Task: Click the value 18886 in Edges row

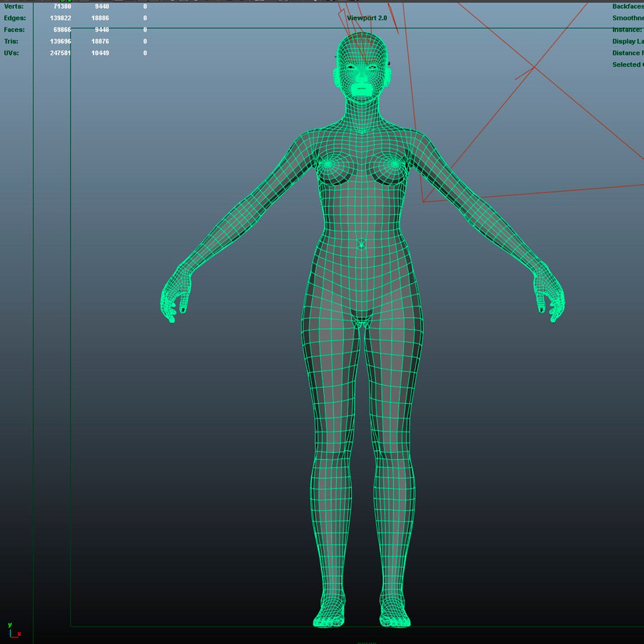Action: point(100,18)
